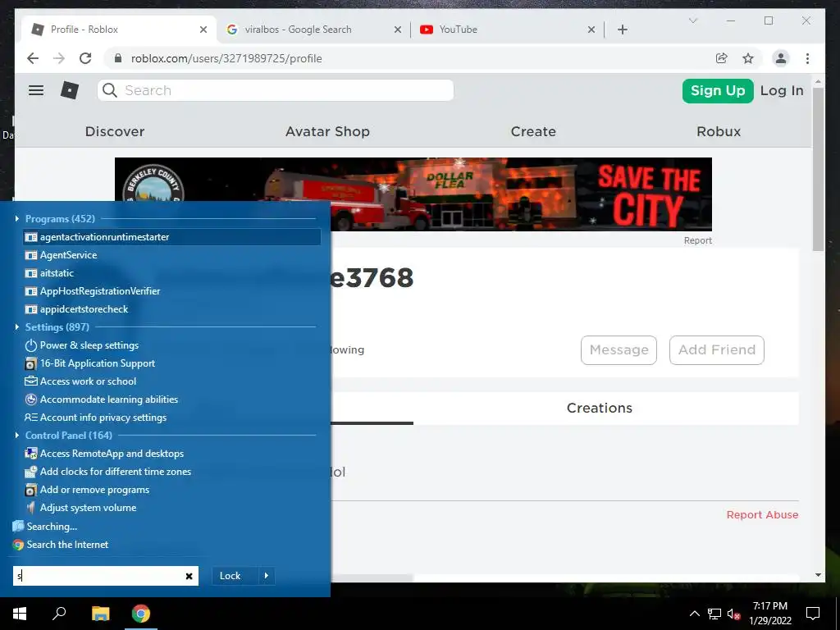Viewport: 840px width, 630px height.
Task: Open the Chrome profile avatar icon
Action: pos(781,58)
